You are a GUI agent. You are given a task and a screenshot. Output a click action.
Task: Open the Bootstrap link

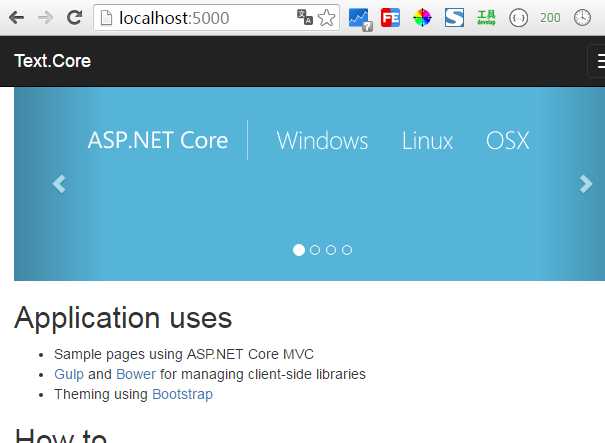tap(183, 394)
